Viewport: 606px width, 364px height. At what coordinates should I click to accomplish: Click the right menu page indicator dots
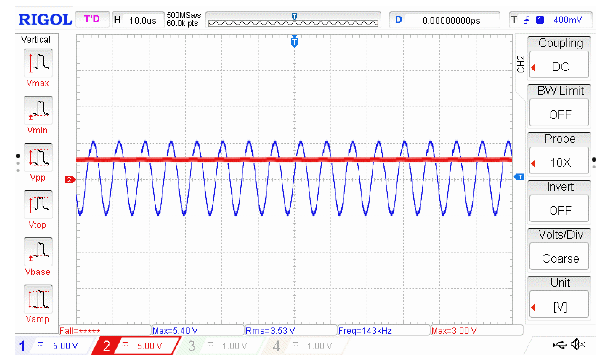click(x=594, y=163)
